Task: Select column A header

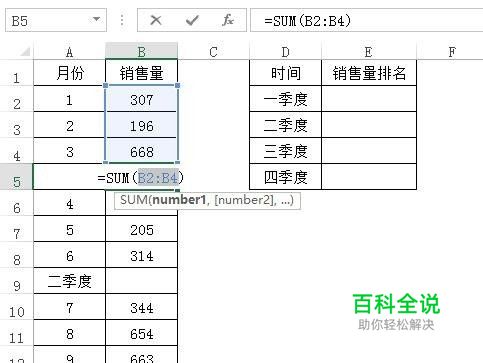Action: 69,52
